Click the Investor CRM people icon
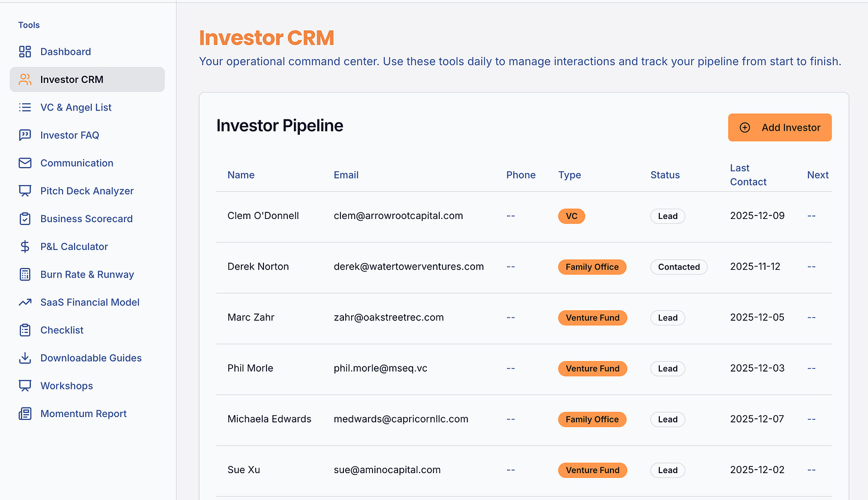 click(24, 79)
